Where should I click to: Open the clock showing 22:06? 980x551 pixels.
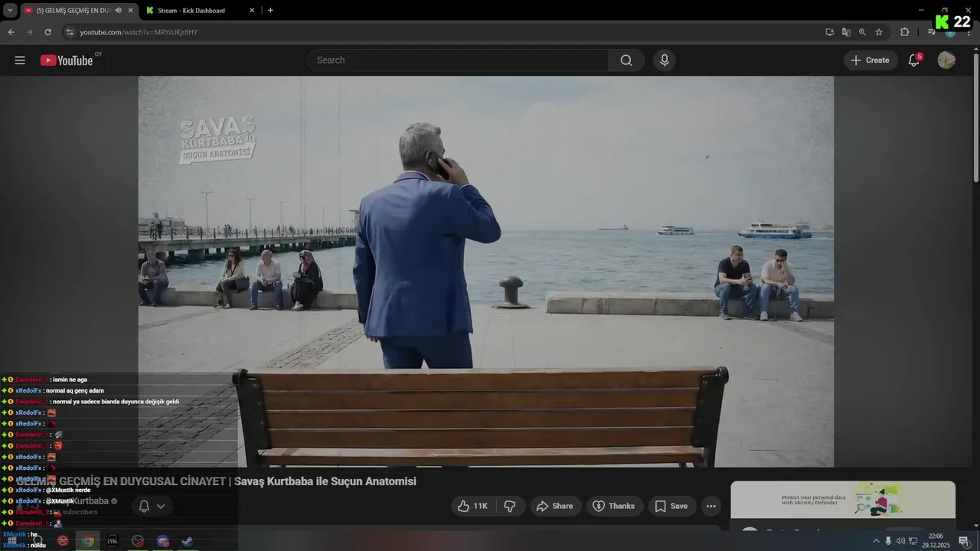(x=936, y=540)
